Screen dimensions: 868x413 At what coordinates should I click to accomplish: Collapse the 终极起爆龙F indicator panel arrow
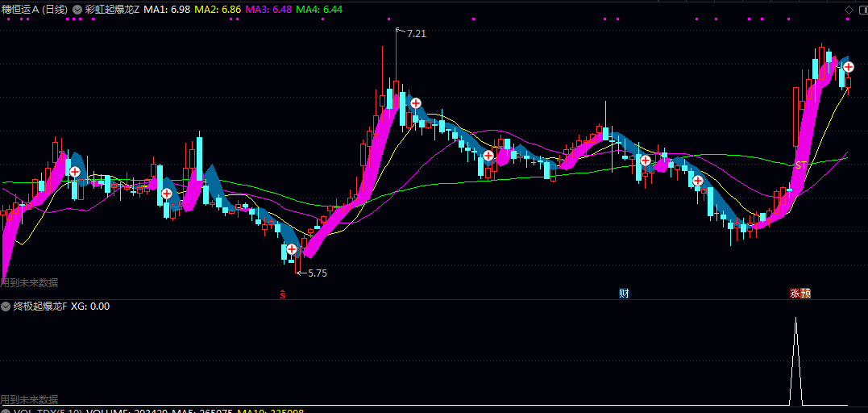(6, 306)
